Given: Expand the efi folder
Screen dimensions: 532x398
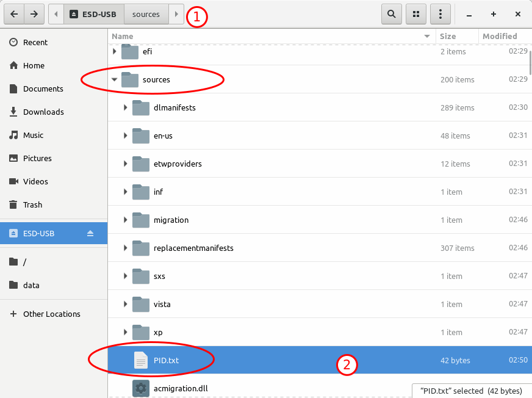Looking at the screenshot, I should (x=114, y=51).
